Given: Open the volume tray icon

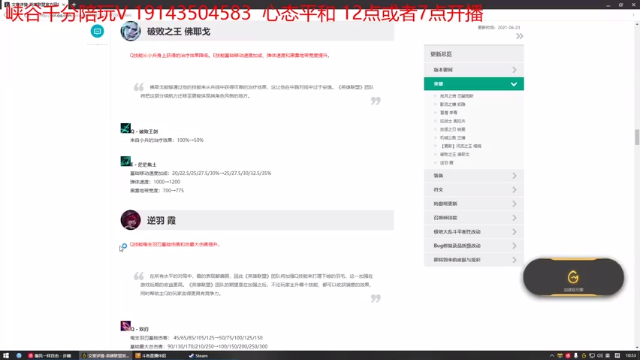Looking at the screenshot, I should click(x=600, y=356).
